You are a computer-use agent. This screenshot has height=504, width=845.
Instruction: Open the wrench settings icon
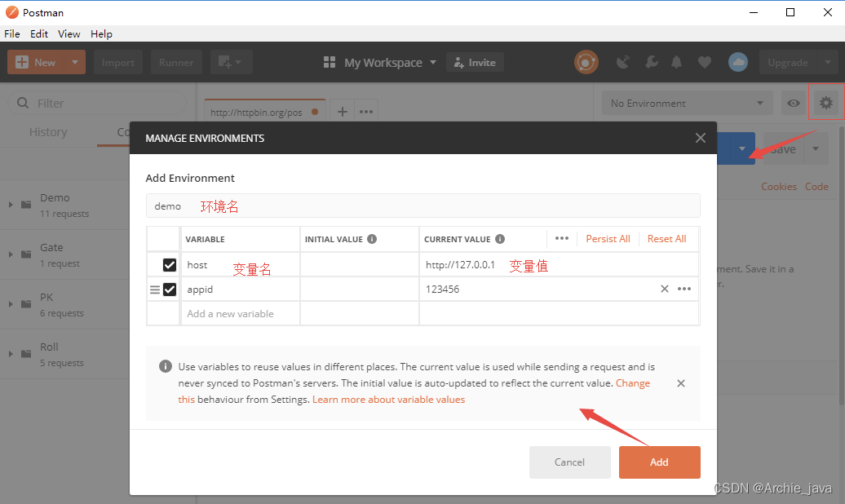pyautogui.click(x=651, y=63)
